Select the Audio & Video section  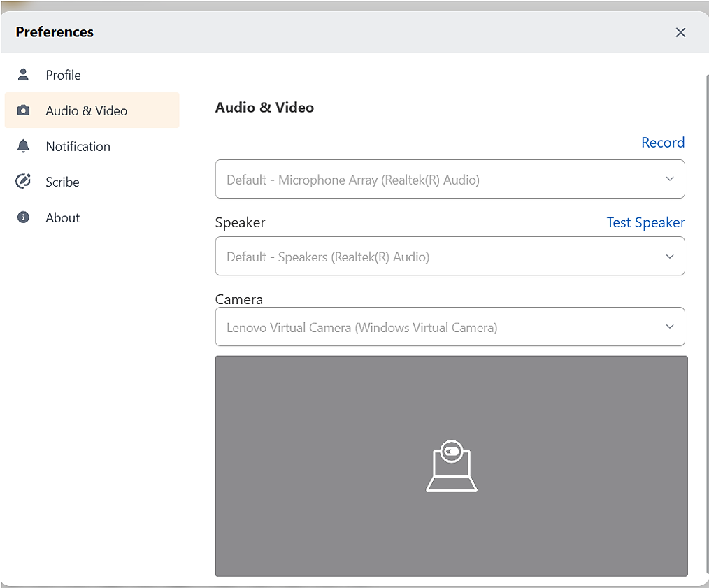[x=92, y=110]
